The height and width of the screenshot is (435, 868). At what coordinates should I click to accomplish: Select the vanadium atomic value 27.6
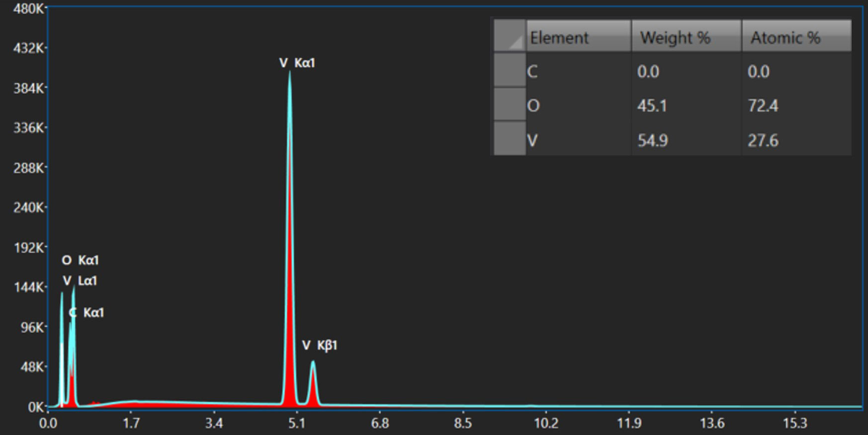tap(796, 141)
